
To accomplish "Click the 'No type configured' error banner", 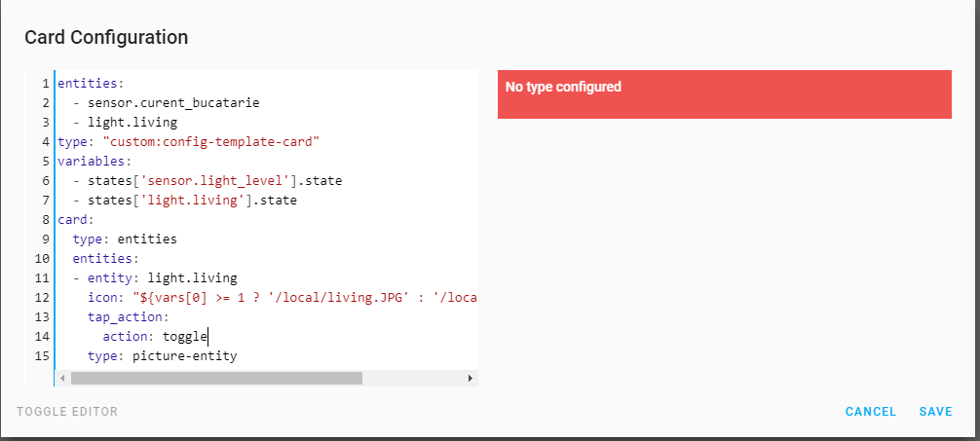I will (x=725, y=94).
